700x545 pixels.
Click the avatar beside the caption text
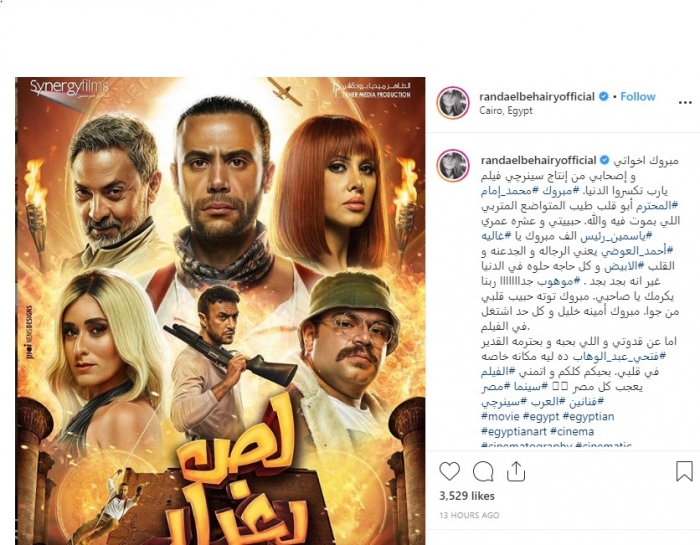point(453,166)
